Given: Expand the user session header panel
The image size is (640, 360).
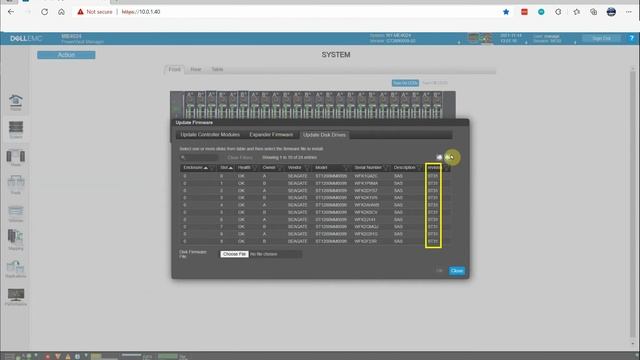Looking at the screenshot, I should pos(575,42).
